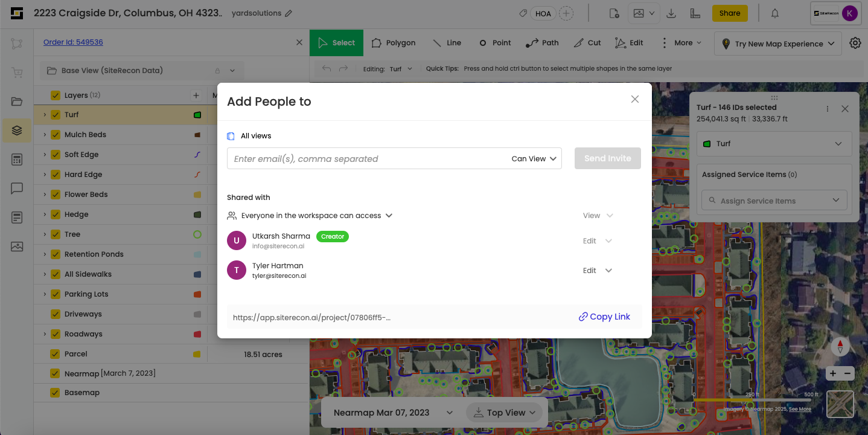Screen dimensions: 868x435
Task: Click the Share button
Action: [x=730, y=13]
